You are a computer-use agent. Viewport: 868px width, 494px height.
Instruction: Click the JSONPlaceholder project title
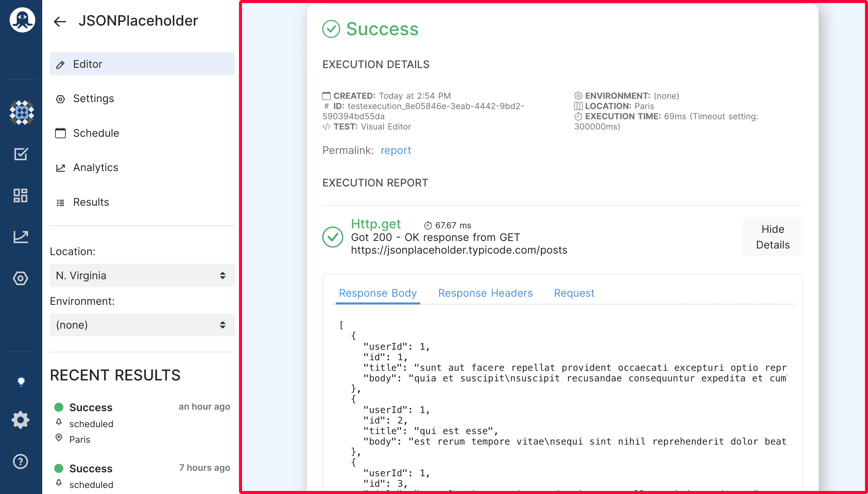138,21
